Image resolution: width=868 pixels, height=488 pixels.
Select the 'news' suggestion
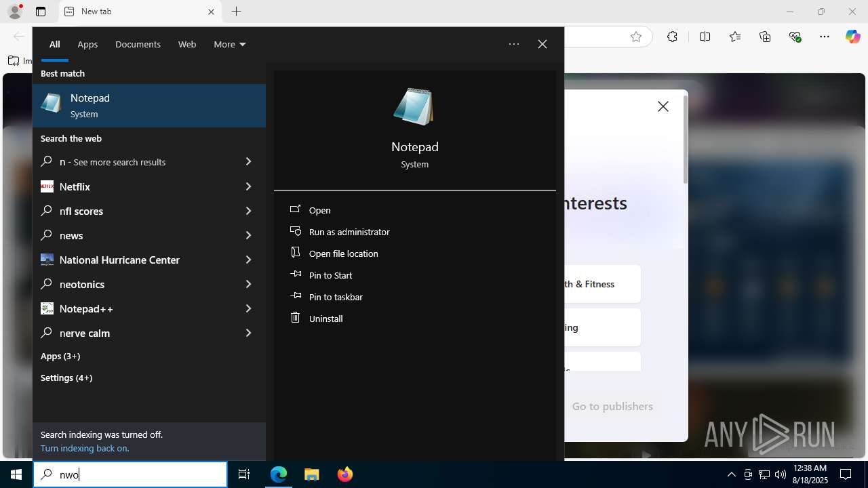[133, 235]
